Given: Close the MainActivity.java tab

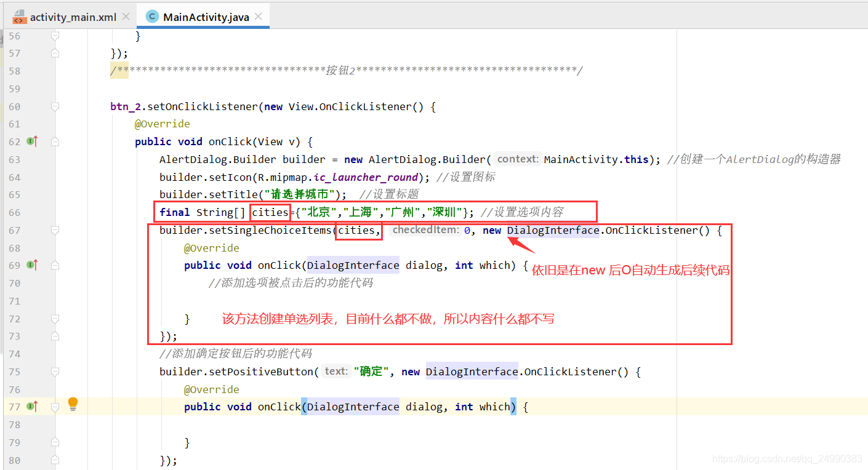Looking at the screenshot, I should click(259, 17).
